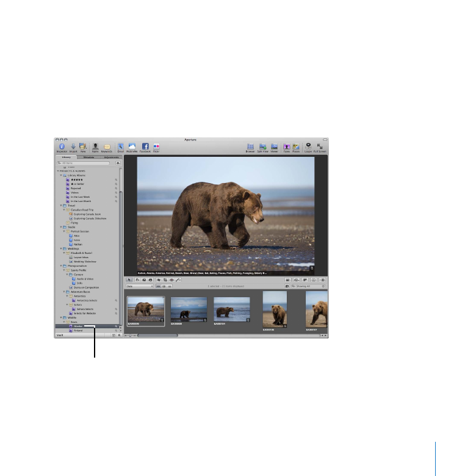This screenshot has height=476, width=476.
Task: Click the browser horizontal scrollbar
Action: (157, 336)
